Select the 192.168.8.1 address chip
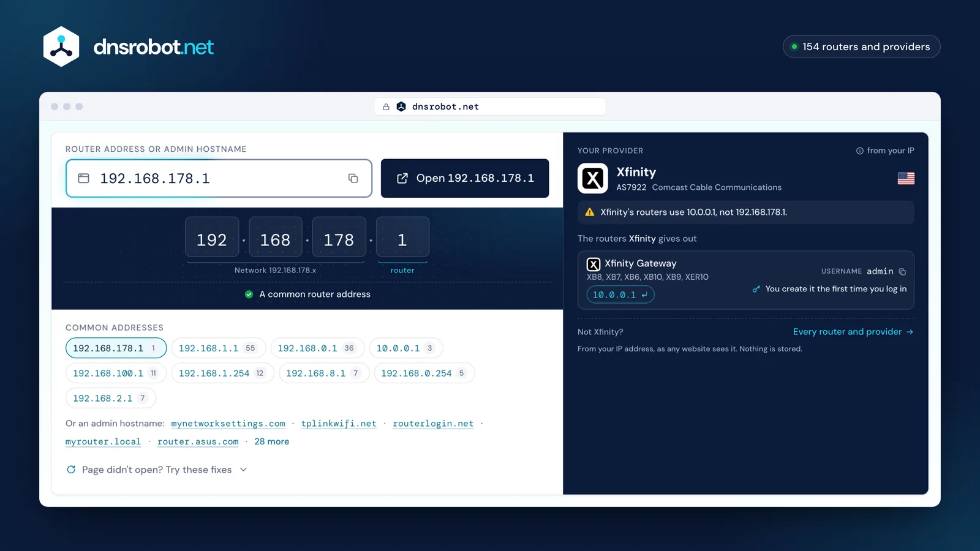This screenshot has height=551, width=980. click(x=324, y=373)
